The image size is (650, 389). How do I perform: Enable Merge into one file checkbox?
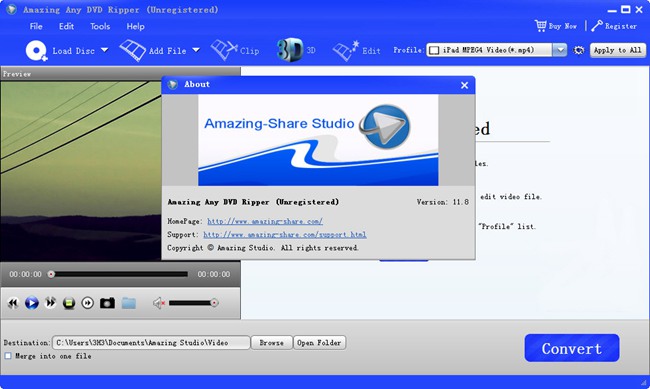coord(8,356)
